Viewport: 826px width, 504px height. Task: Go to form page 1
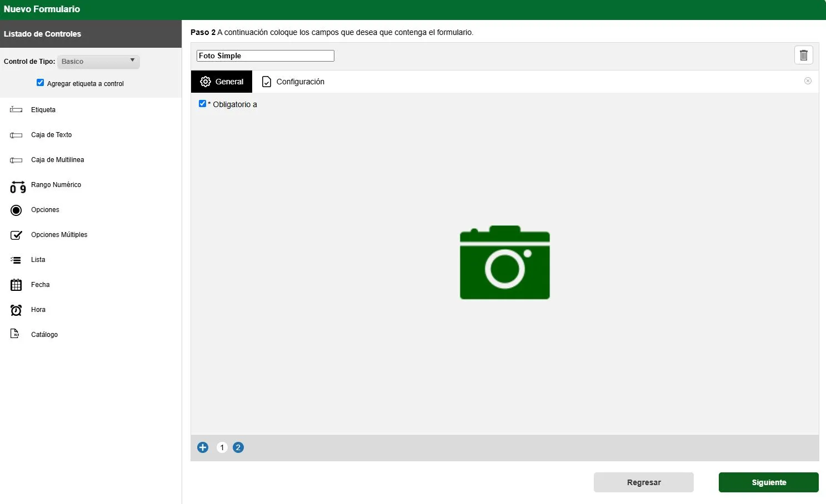[222, 447]
